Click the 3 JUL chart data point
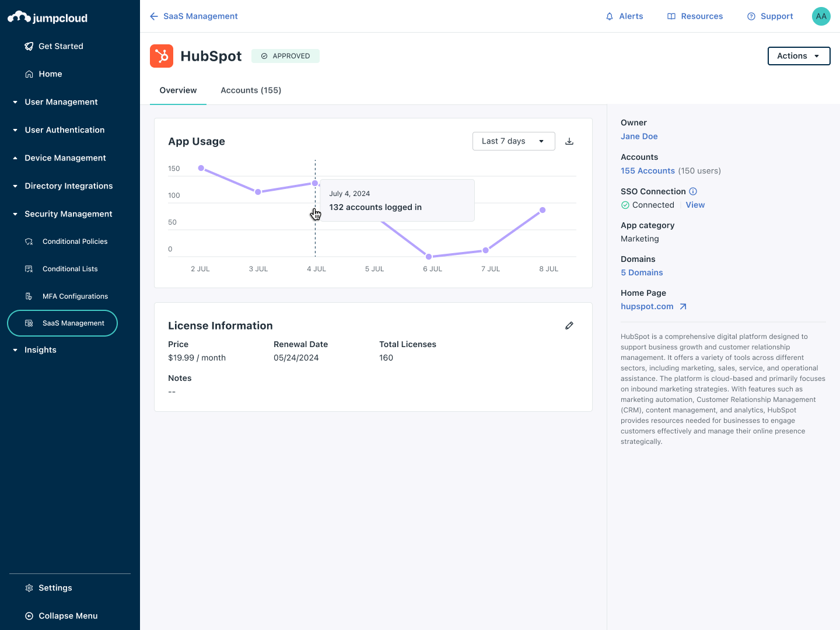Screen dimensions: 840x630 258,192
